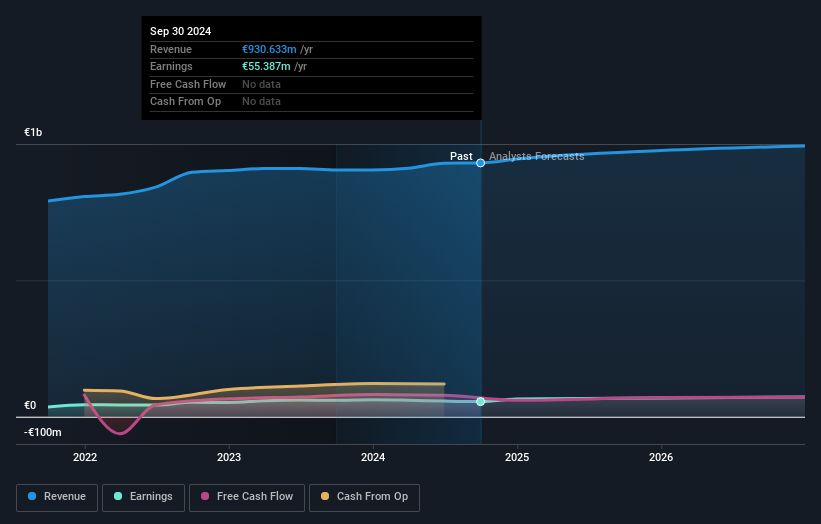The height and width of the screenshot is (524, 821).
Task: Select the revenue data point at Sep 2024
Action: pyautogui.click(x=480, y=163)
